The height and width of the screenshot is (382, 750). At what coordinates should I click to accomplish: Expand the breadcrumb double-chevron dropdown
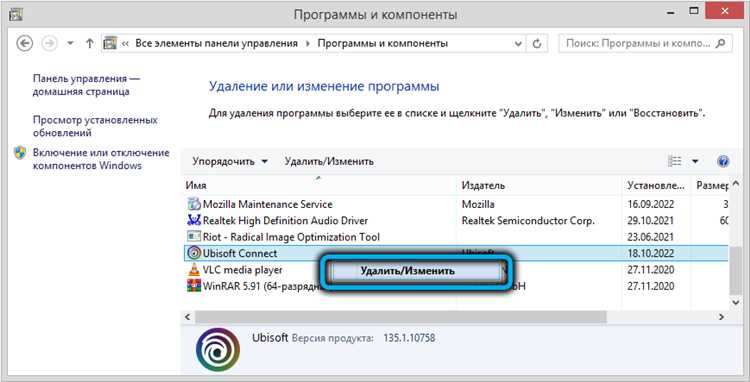click(125, 44)
